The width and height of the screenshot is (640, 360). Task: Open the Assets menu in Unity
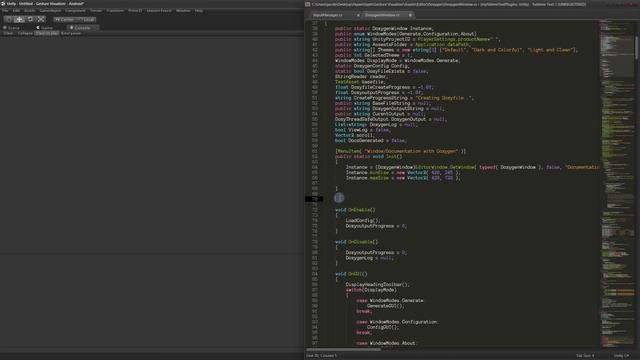[29, 11]
